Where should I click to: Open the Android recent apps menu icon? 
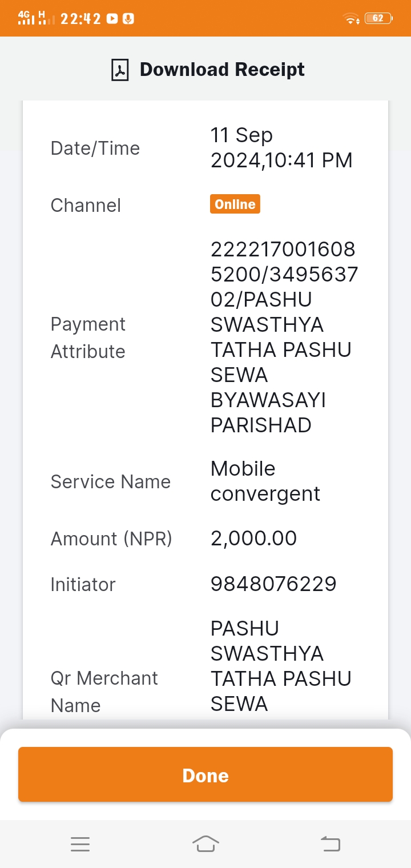[x=80, y=844]
